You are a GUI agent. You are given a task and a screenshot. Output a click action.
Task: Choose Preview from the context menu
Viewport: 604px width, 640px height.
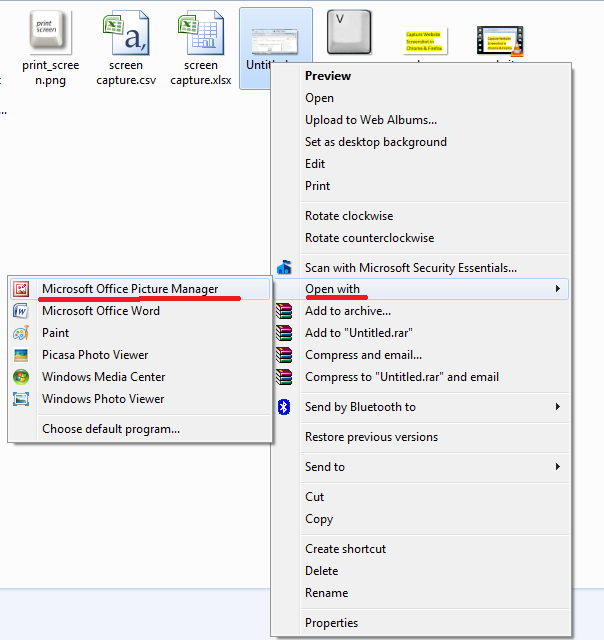422,76
